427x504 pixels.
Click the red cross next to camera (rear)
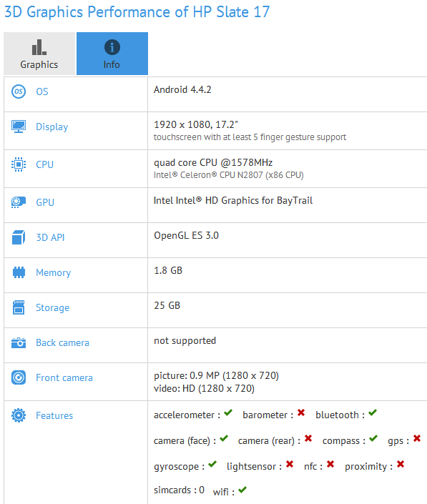pyautogui.click(x=308, y=438)
